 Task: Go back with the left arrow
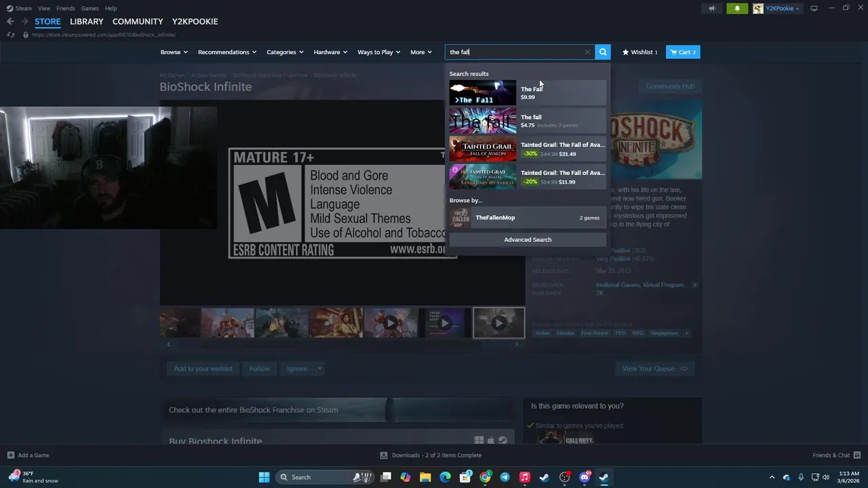coord(10,22)
